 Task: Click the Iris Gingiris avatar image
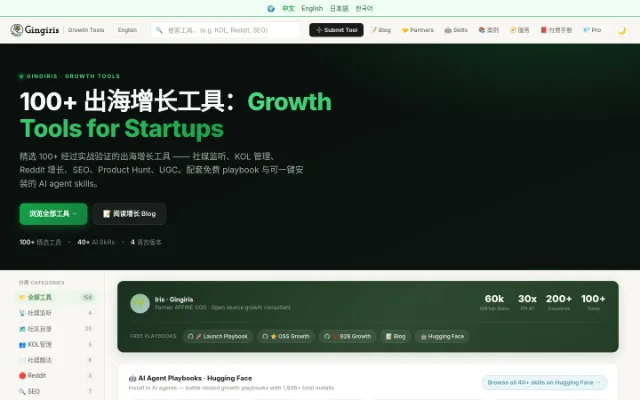[x=140, y=303]
